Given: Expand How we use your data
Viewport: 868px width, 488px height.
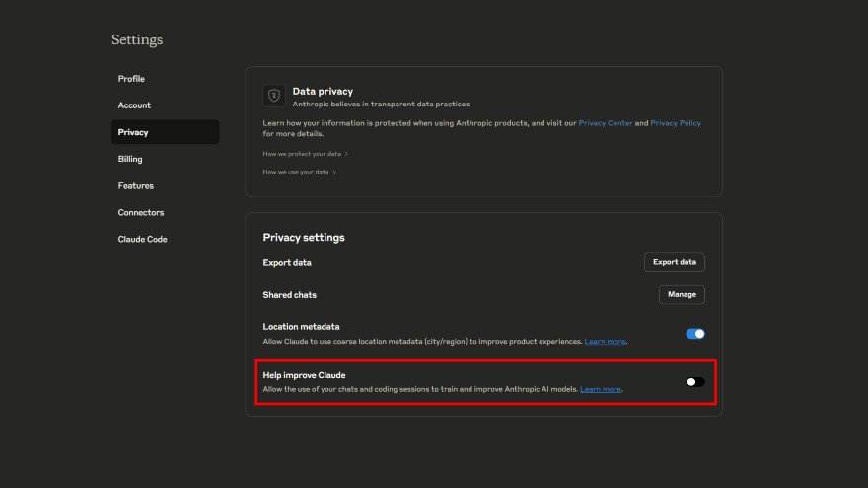Looking at the screenshot, I should (299, 172).
